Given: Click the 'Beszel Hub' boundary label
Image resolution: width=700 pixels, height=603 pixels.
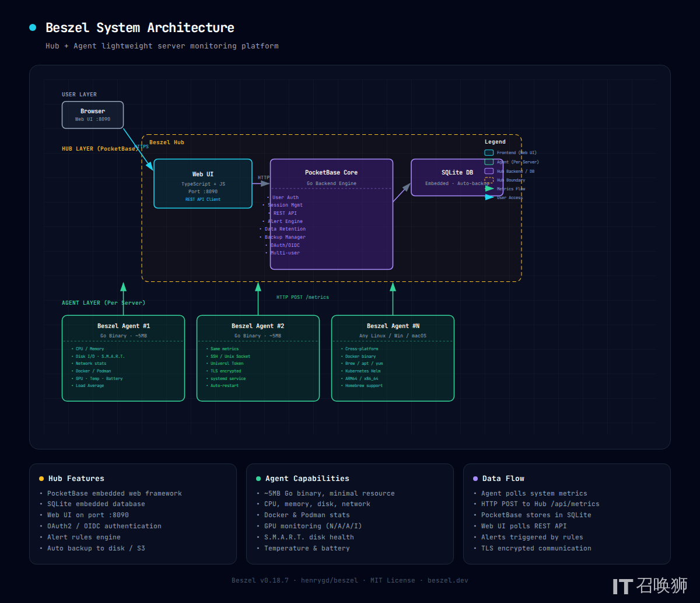Looking at the screenshot, I should coord(167,142).
